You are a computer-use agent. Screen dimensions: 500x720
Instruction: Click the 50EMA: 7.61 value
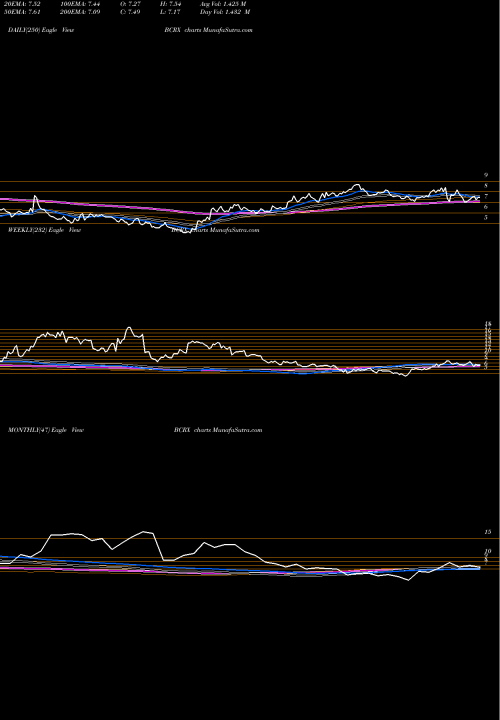(x=24, y=12)
